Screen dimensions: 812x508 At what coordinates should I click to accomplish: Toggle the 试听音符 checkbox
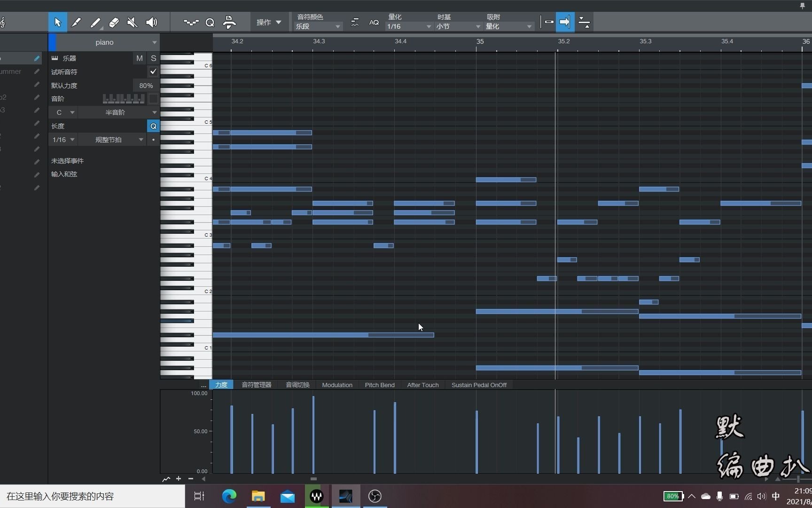point(153,71)
